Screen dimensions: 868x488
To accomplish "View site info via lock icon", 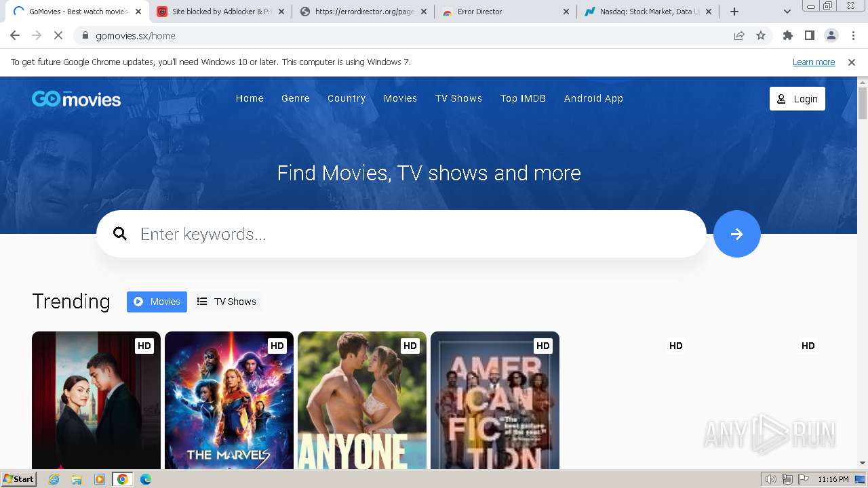I will tap(85, 36).
